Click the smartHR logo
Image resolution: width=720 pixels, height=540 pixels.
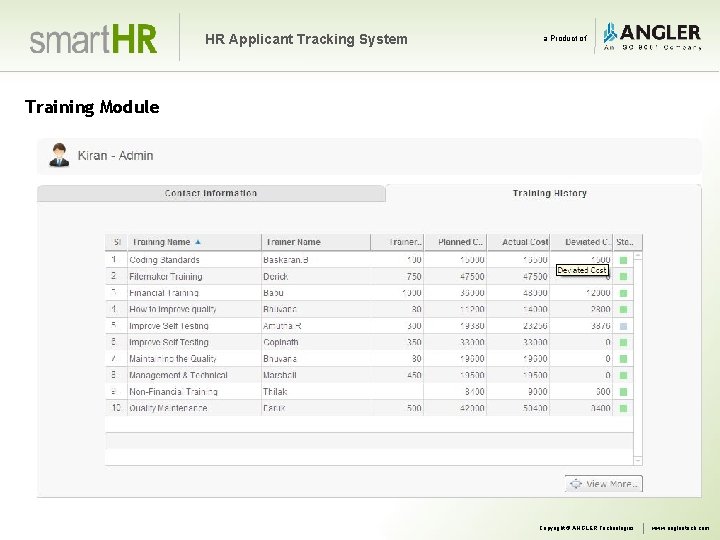93,39
